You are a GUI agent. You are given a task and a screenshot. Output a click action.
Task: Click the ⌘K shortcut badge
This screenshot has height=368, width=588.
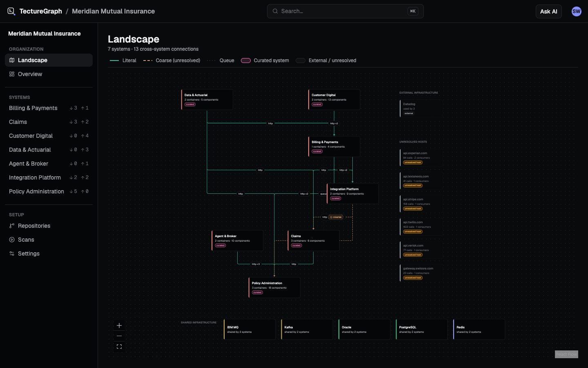[413, 11]
